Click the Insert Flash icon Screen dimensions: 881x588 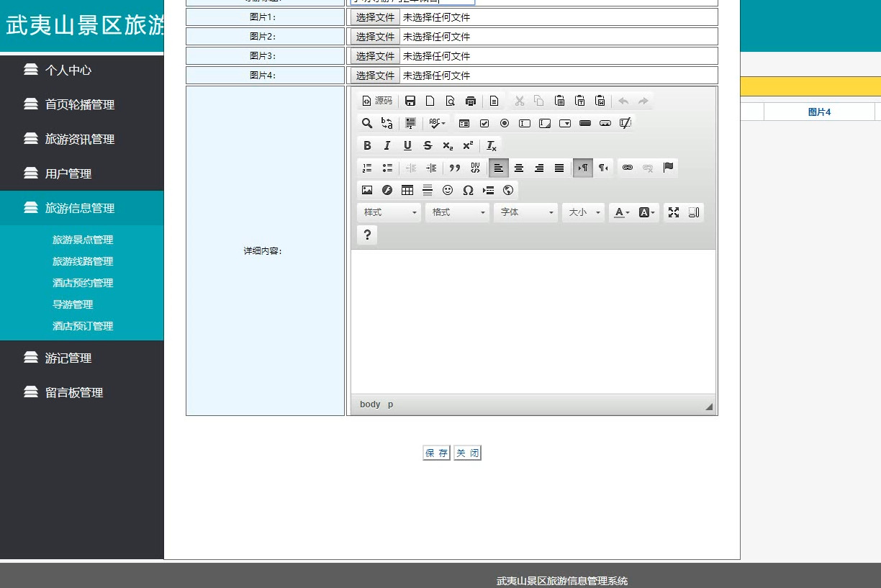pyautogui.click(x=387, y=190)
